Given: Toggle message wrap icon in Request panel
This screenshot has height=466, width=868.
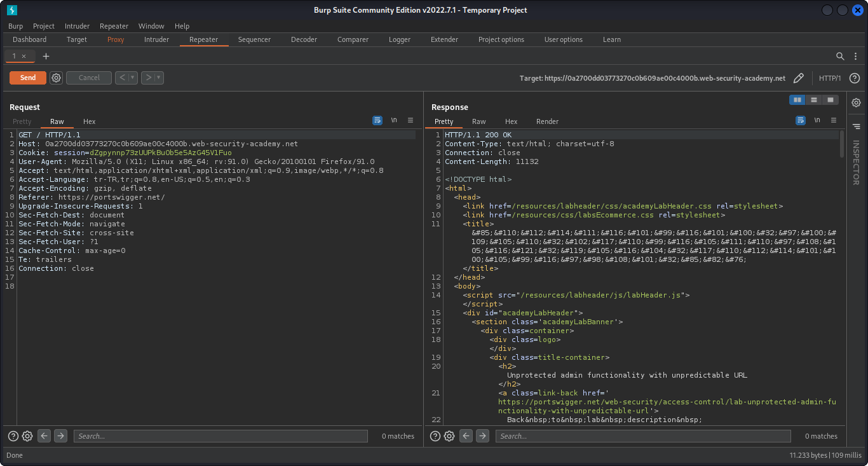Looking at the screenshot, I should (377, 120).
